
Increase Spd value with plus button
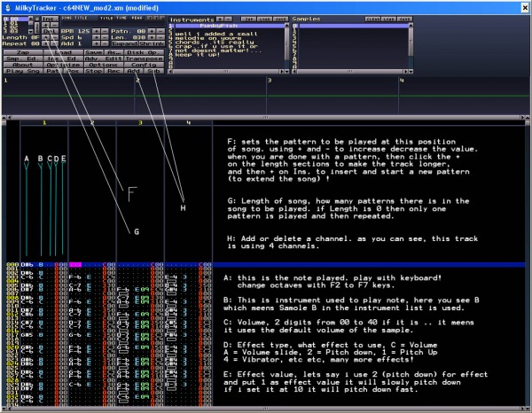point(96,37)
